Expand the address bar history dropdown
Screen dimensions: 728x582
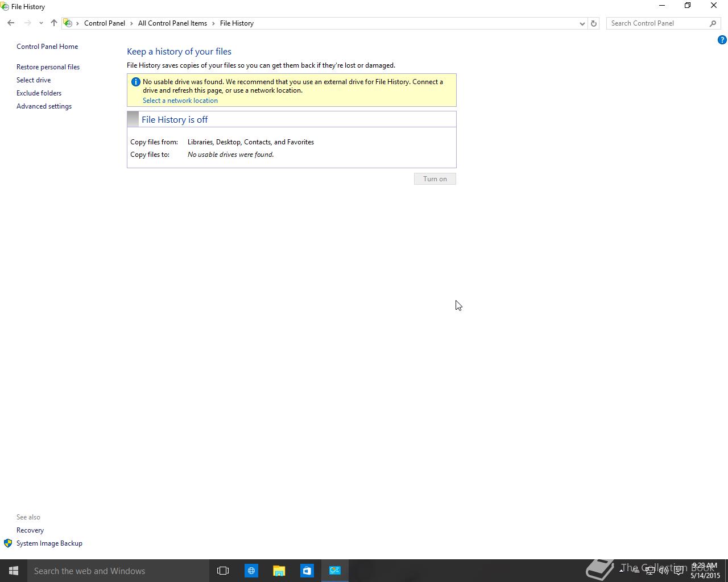[582, 23]
